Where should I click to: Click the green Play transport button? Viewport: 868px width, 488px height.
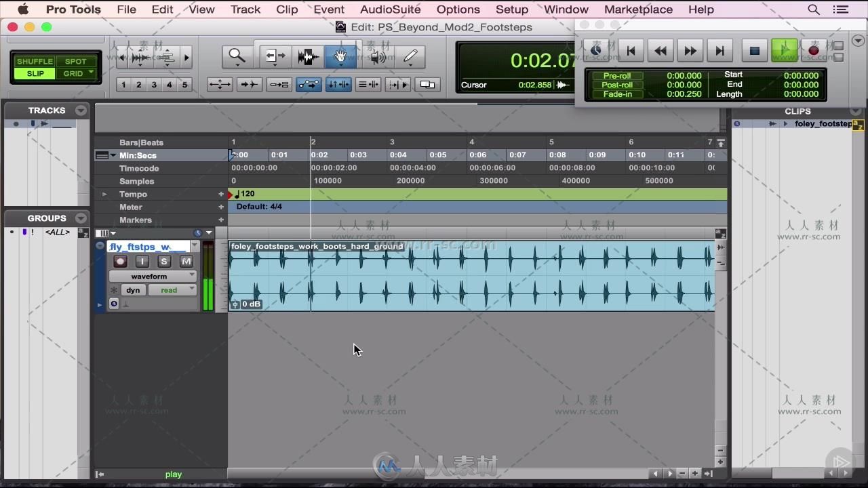(x=785, y=50)
